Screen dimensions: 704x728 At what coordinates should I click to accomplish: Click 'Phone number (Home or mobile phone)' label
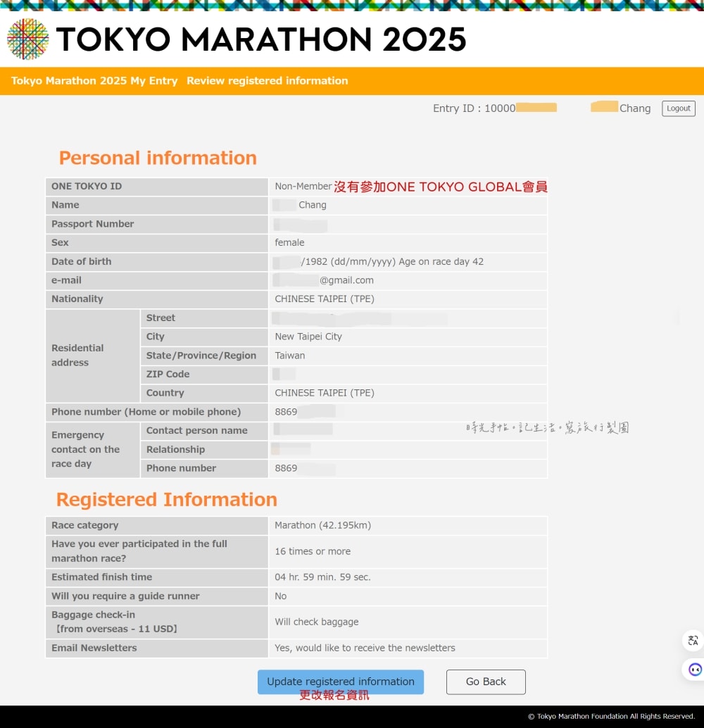click(x=146, y=412)
